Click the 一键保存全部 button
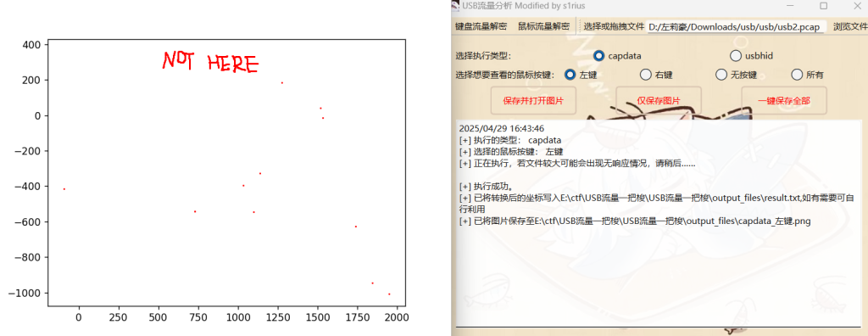This screenshot has height=336, width=868. (x=784, y=100)
